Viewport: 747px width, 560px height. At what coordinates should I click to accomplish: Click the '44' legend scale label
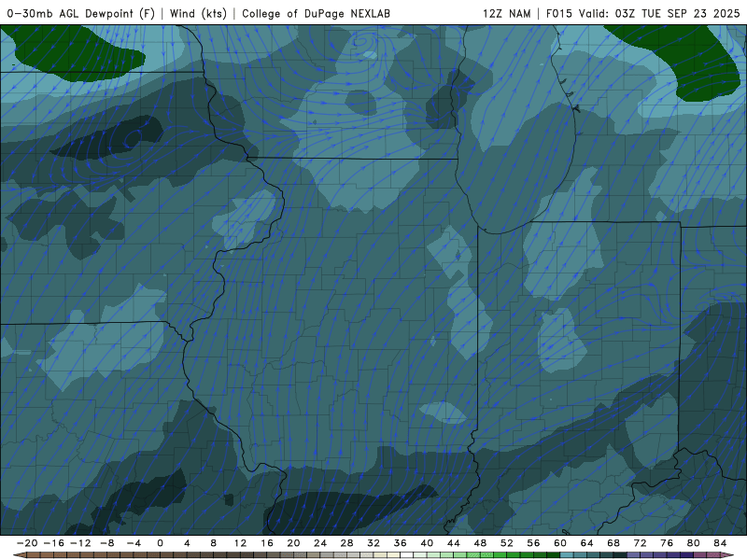coord(454,543)
